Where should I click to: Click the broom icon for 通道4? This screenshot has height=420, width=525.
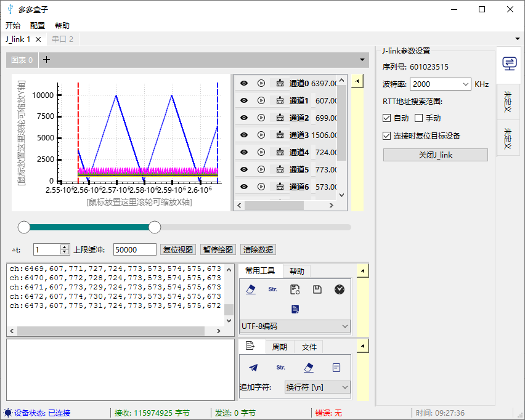pos(280,152)
